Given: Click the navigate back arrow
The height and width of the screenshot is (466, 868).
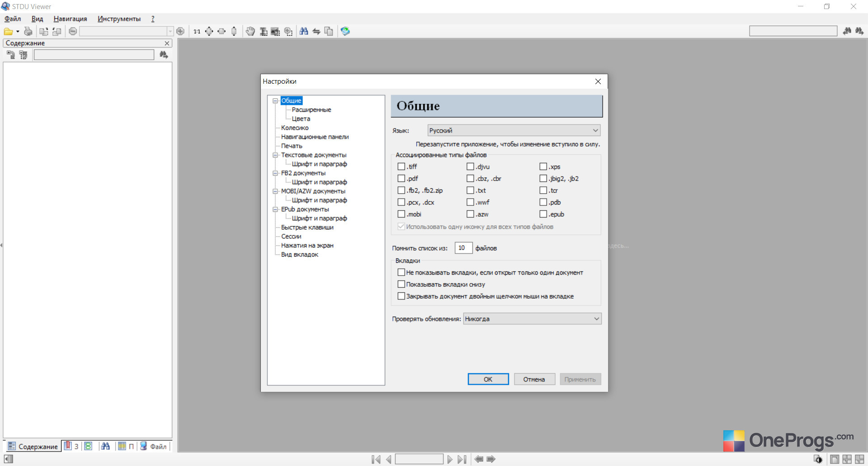Looking at the screenshot, I should [479, 459].
